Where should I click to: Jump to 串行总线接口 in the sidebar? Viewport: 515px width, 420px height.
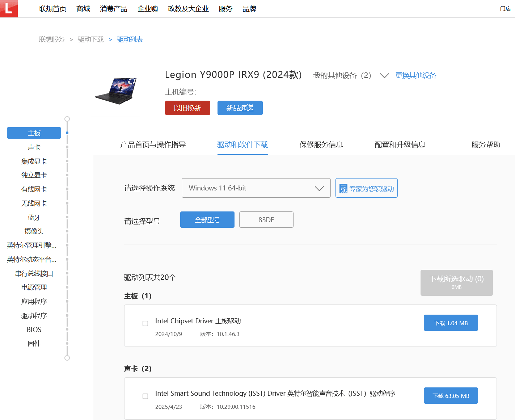34,273
